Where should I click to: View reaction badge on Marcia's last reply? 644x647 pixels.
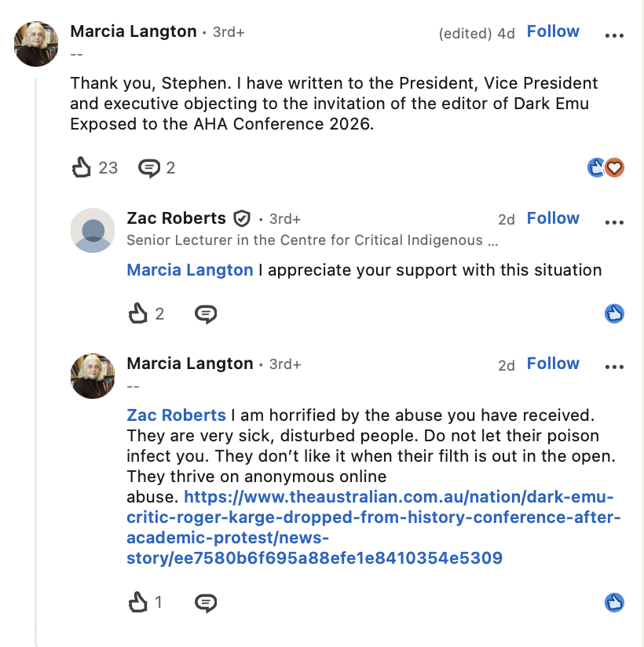click(614, 602)
